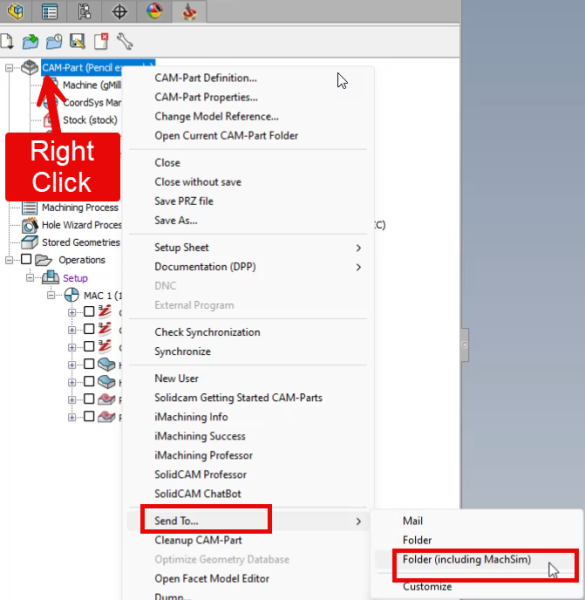Screen dimensions: 585x600
Task: Check the last operation checkbox under MAC 1
Action: (89, 416)
